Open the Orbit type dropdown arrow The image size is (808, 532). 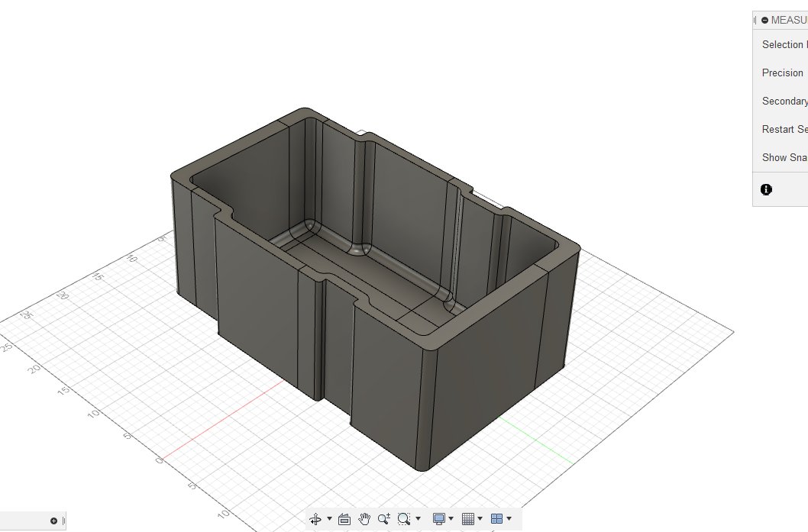pyautogui.click(x=329, y=518)
